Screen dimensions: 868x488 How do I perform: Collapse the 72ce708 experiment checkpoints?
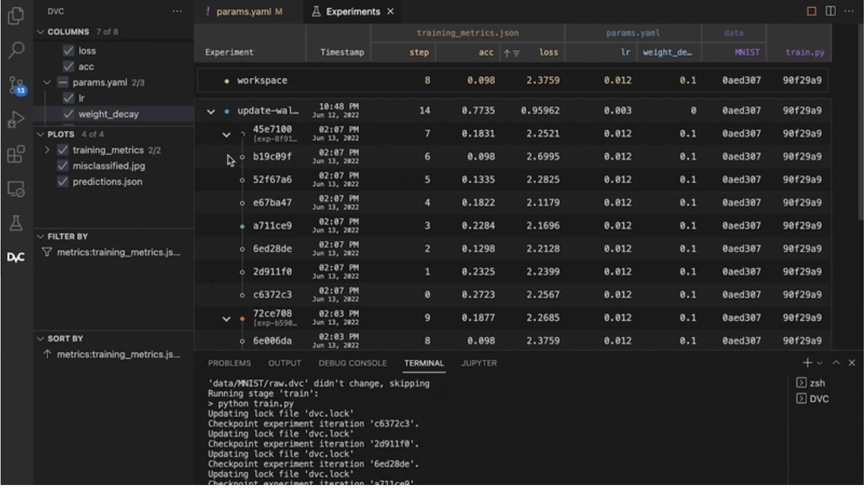(226, 319)
